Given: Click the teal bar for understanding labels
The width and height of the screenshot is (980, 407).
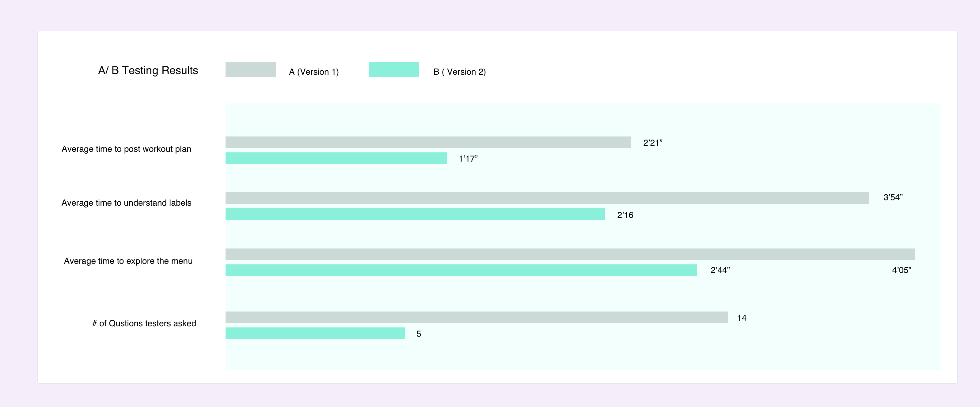Looking at the screenshot, I should click(415, 214).
